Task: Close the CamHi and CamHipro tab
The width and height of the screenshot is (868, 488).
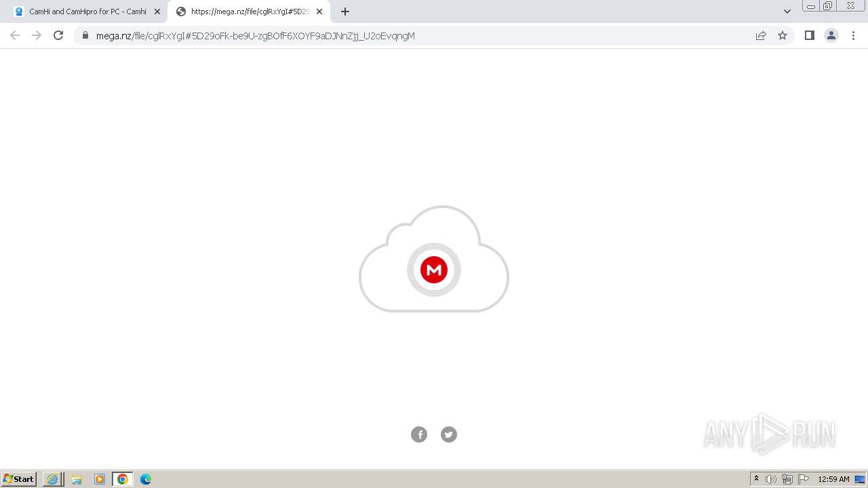Action: [157, 12]
